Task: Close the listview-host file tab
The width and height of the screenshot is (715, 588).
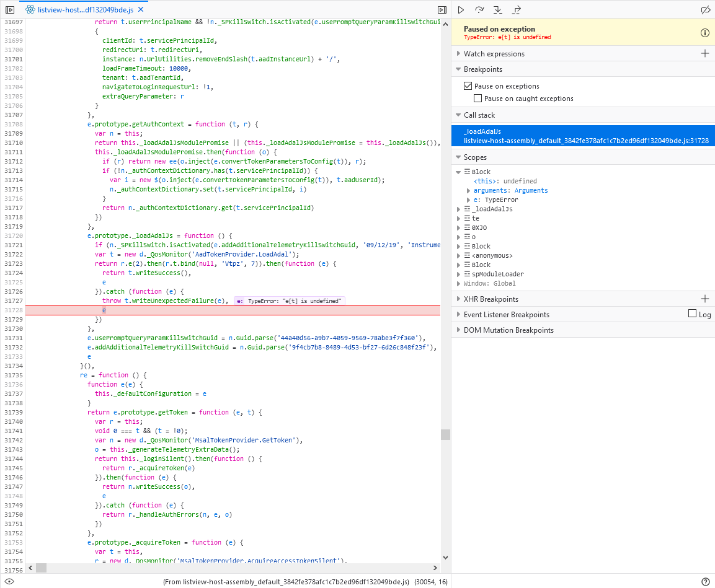Action: 141,9
